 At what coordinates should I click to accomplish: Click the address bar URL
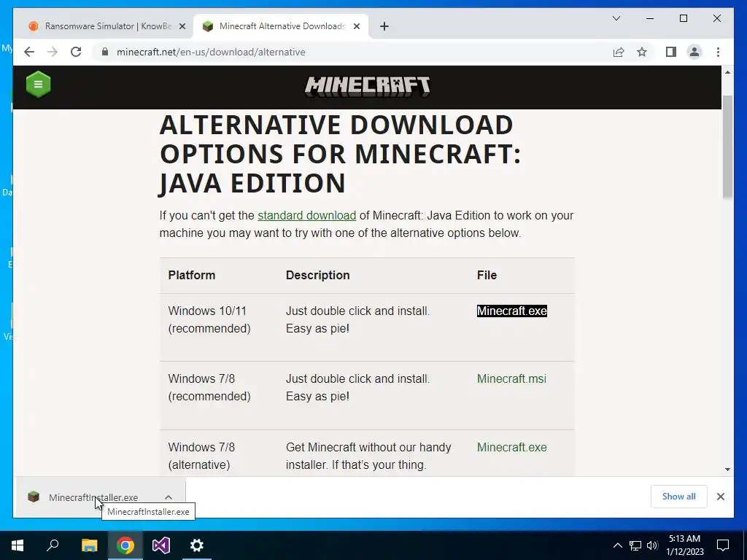pyautogui.click(x=211, y=52)
